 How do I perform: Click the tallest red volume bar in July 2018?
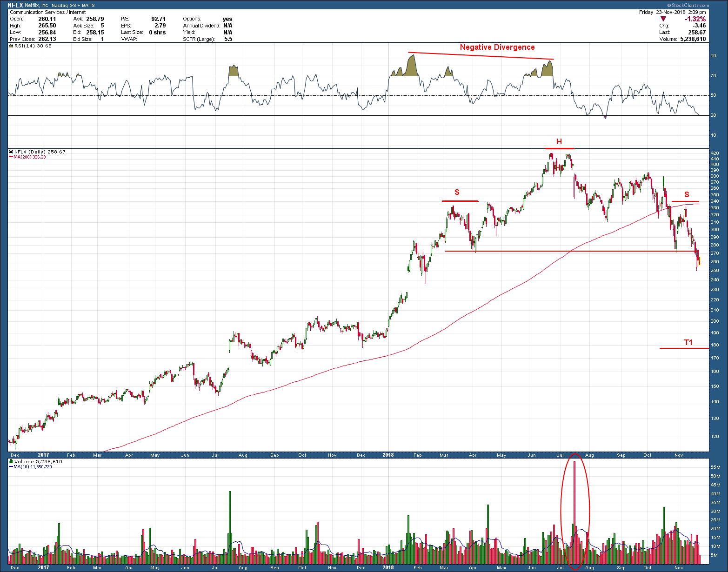tap(574, 512)
